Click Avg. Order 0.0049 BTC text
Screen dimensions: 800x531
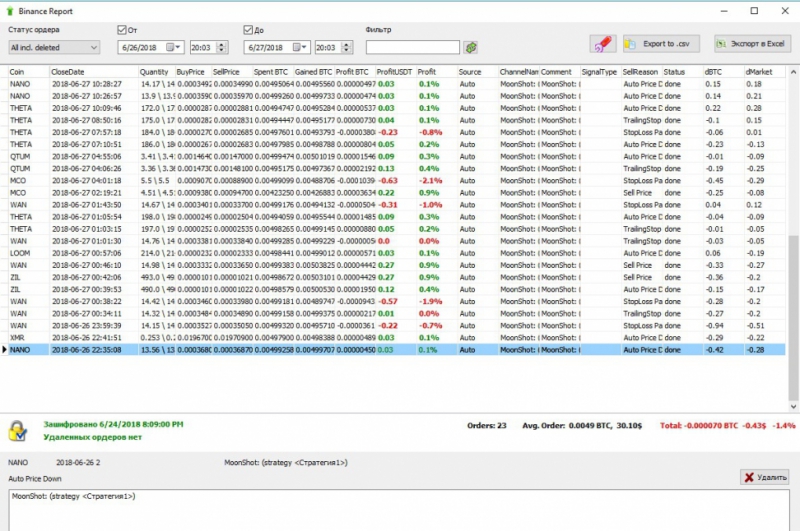pos(582,425)
